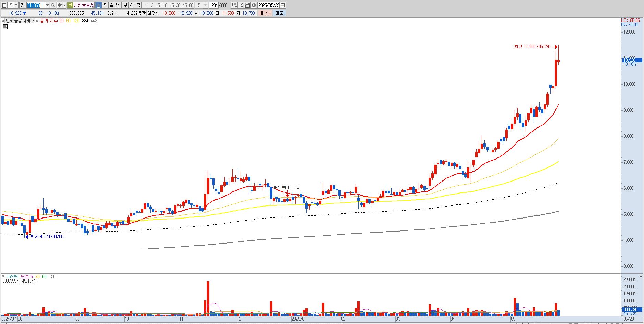Click the small square marker before 거래량 label
644x324 pixels.
pyautogui.click(x=3, y=276)
